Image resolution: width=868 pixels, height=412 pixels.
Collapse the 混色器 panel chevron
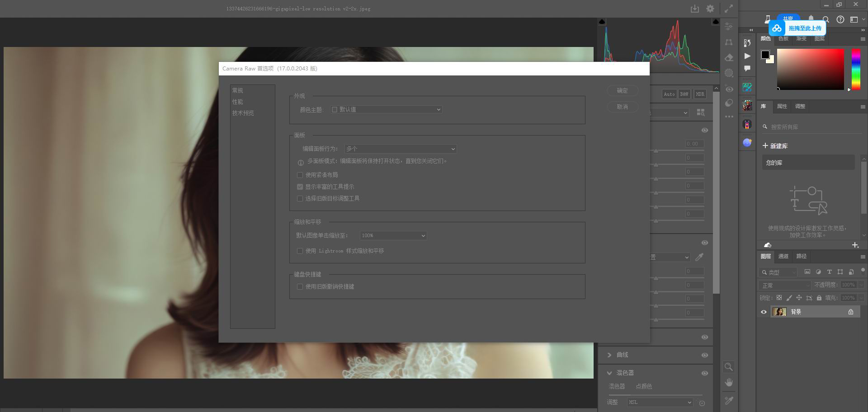coord(609,373)
